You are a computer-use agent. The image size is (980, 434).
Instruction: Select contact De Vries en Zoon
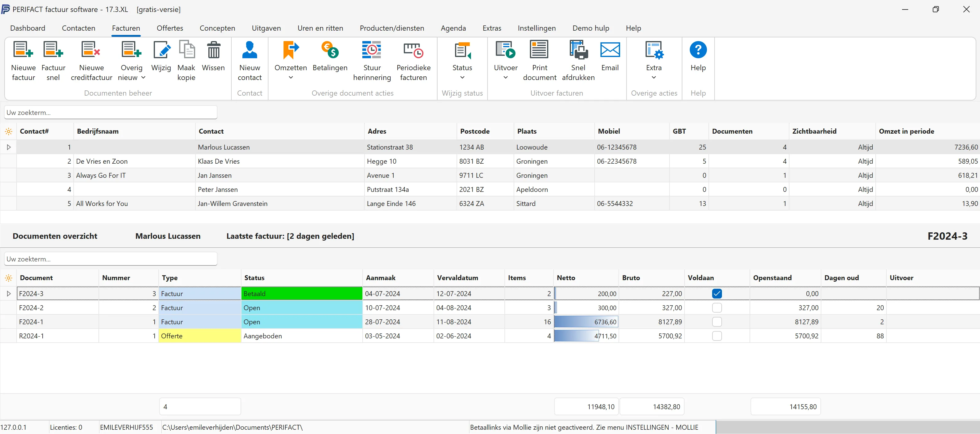pos(490,162)
